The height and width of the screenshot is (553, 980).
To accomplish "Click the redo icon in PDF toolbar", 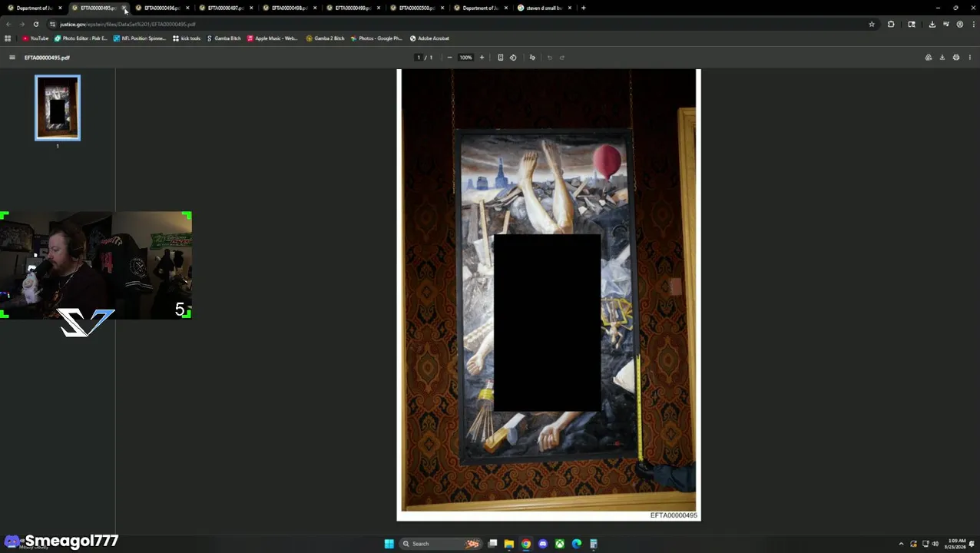I will click(x=562, y=58).
